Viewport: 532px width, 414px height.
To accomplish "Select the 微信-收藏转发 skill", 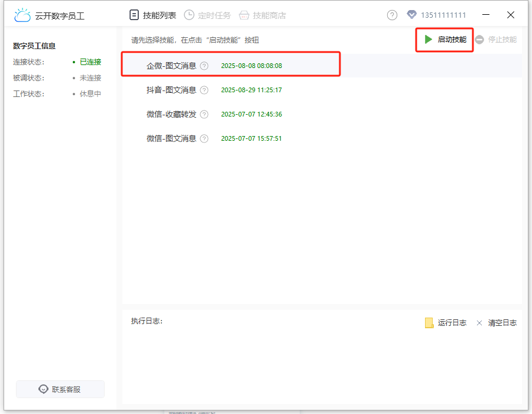I will pos(322,114).
